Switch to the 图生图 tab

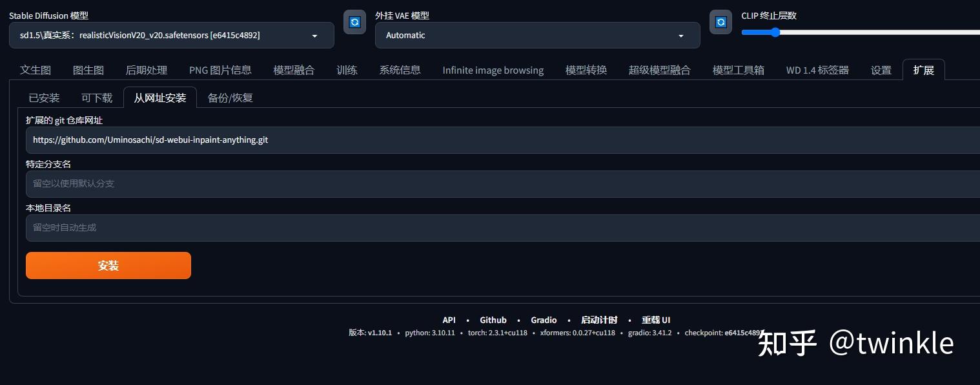pos(88,70)
